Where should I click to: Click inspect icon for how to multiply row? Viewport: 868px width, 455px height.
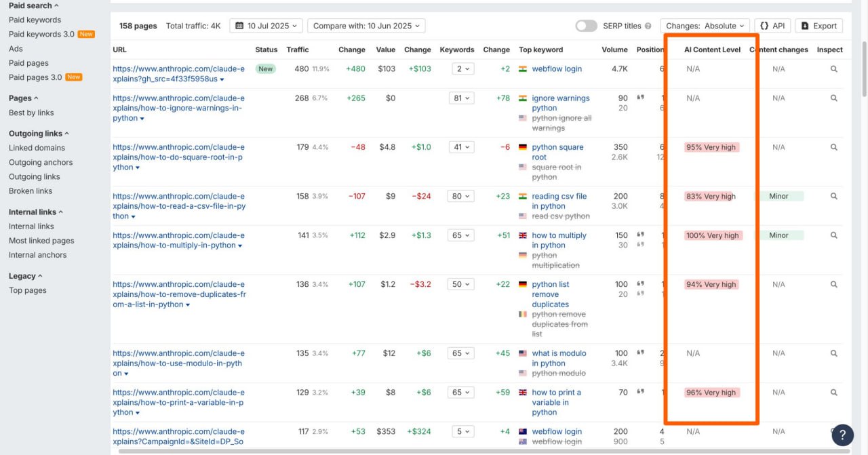pyautogui.click(x=833, y=235)
